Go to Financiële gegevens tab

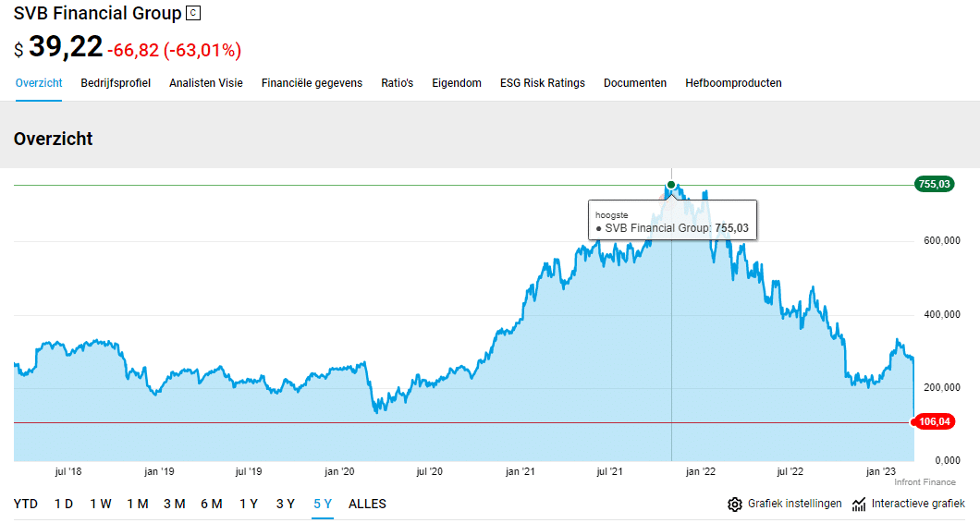coord(312,83)
